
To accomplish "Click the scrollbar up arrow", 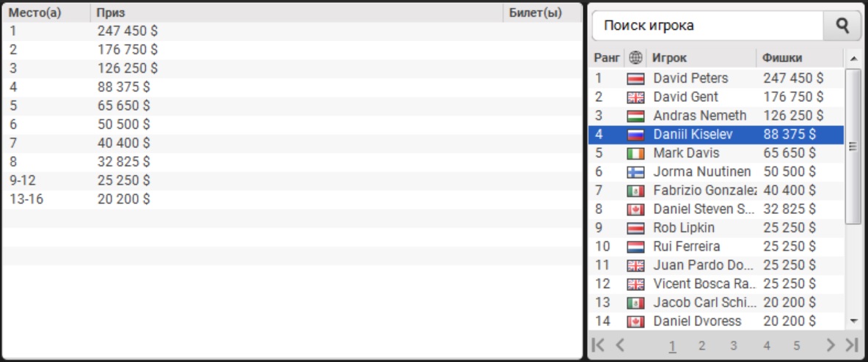I will (853, 59).
